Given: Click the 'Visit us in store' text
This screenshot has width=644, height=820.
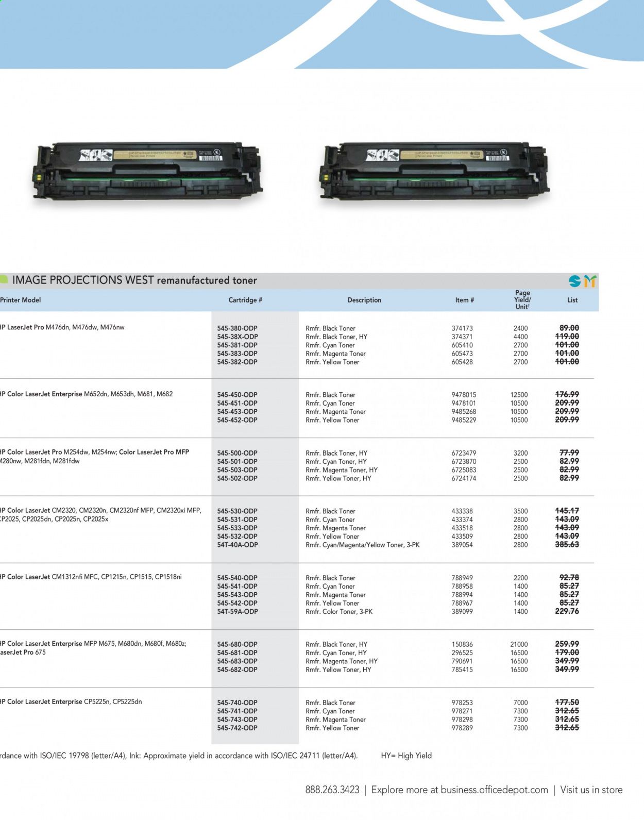Looking at the screenshot, I should pyautogui.click(x=591, y=790).
